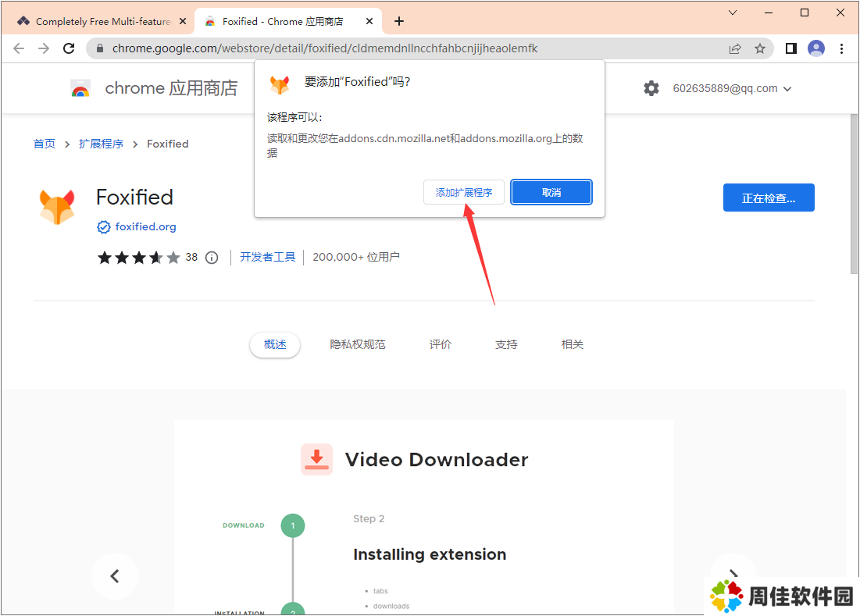Open a new browser tab
Screen dimensions: 860x616
tap(399, 21)
